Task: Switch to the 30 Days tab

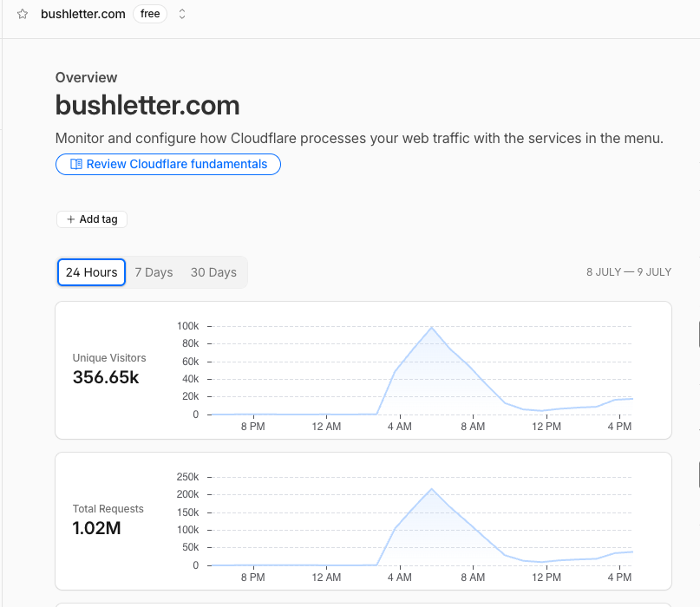Action: pos(213,272)
